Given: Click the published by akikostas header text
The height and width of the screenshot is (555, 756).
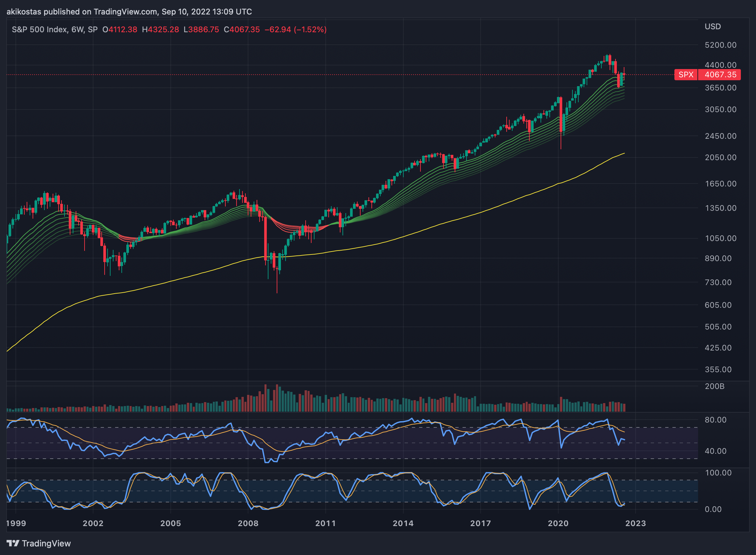Looking at the screenshot, I should tap(129, 12).
